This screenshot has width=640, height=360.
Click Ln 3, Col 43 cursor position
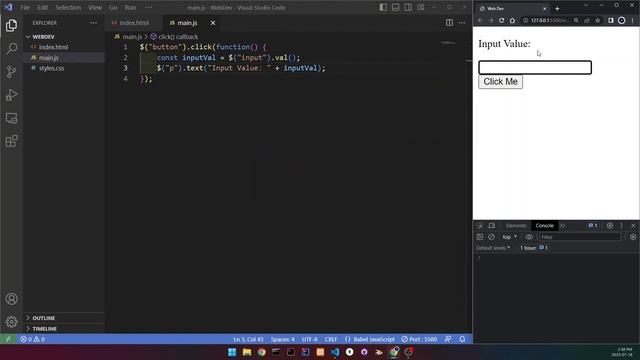coord(248,339)
